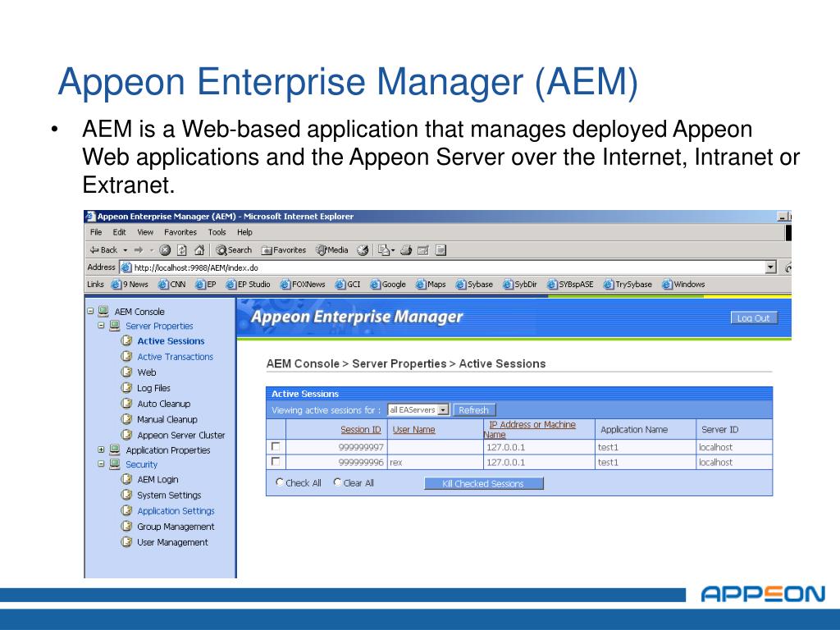Sort by IP Address or Machine Name link
The height and width of the screenshot is (630, 840).
click(x=531, y=429)
